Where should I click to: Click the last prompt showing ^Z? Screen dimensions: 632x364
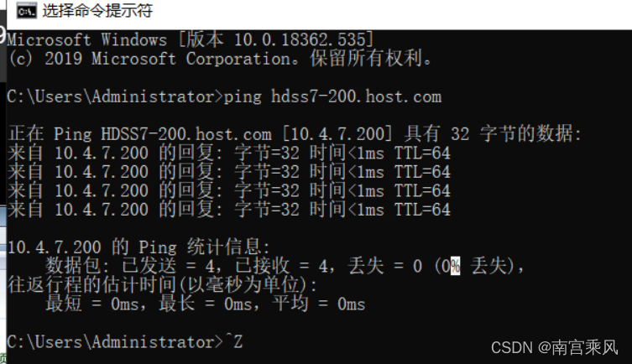[x=125, y=342]
